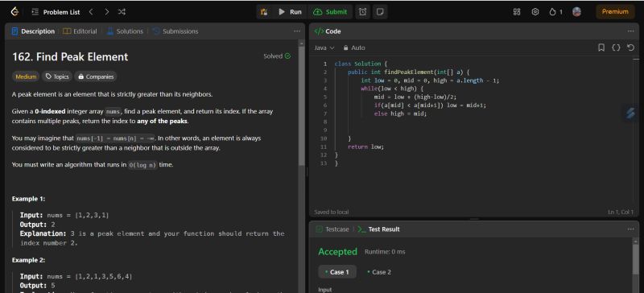Open the Companies tag
644x293 pixels.
[x=96, y=76]
